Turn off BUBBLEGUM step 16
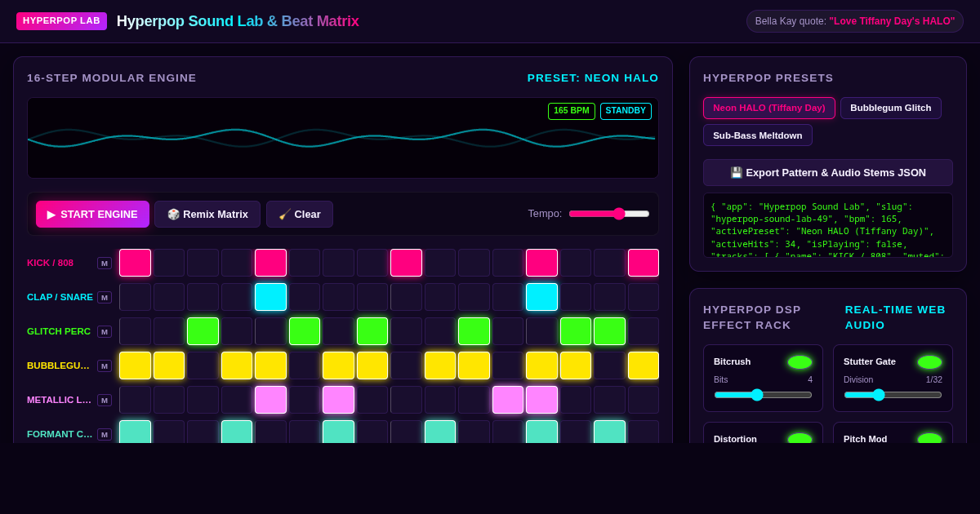This screenshot has width=980, height=514. [644, 366]
